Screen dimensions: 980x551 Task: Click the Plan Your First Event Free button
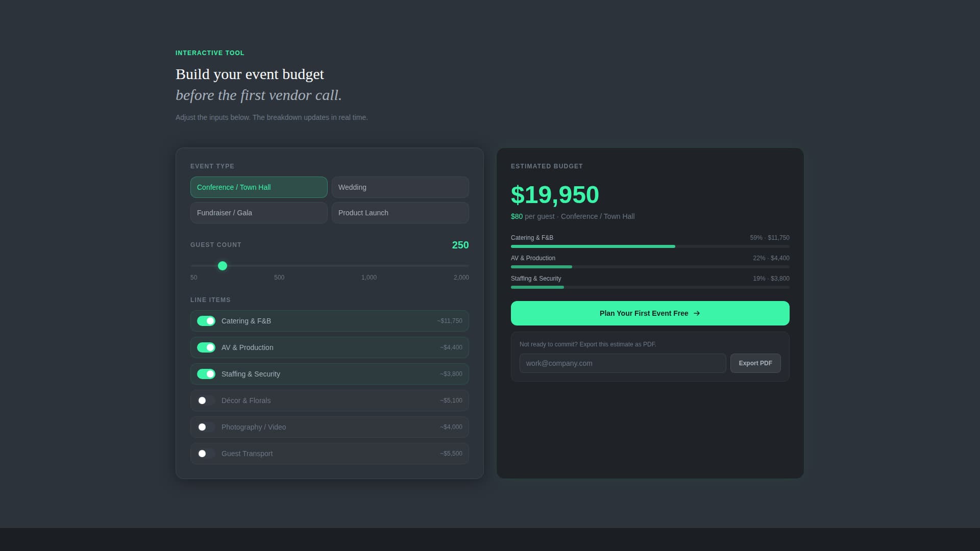click(x=650, y=313)
